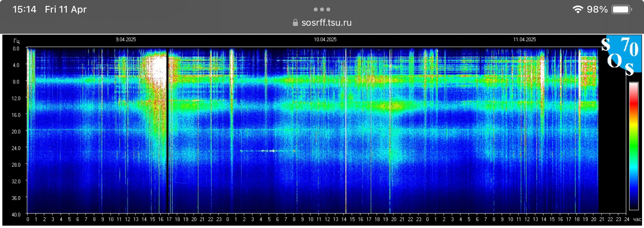Click the 40.0 frequency tick label

pos(16,215)
